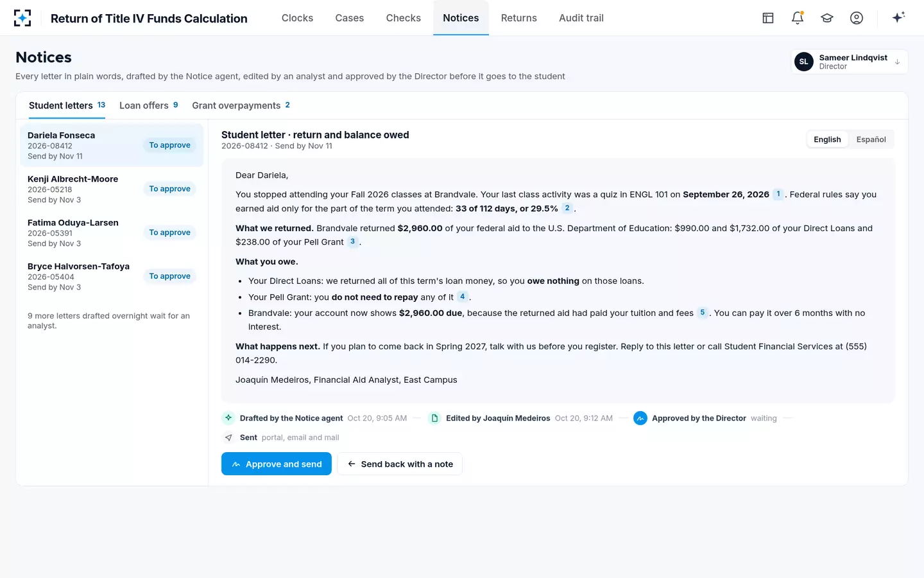Screen dimensions: 924x578
Task: Open citation marker 2
Action: (x=567, y=208)
